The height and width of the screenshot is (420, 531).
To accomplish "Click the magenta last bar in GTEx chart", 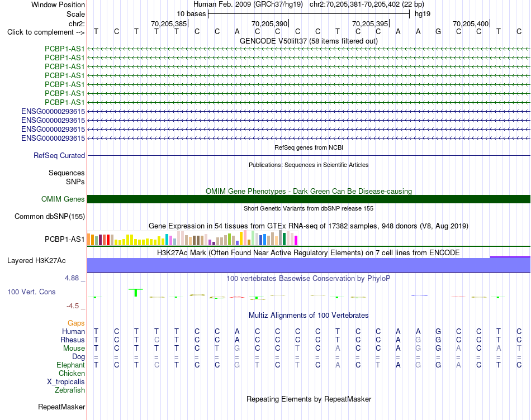I will [296, 240].
